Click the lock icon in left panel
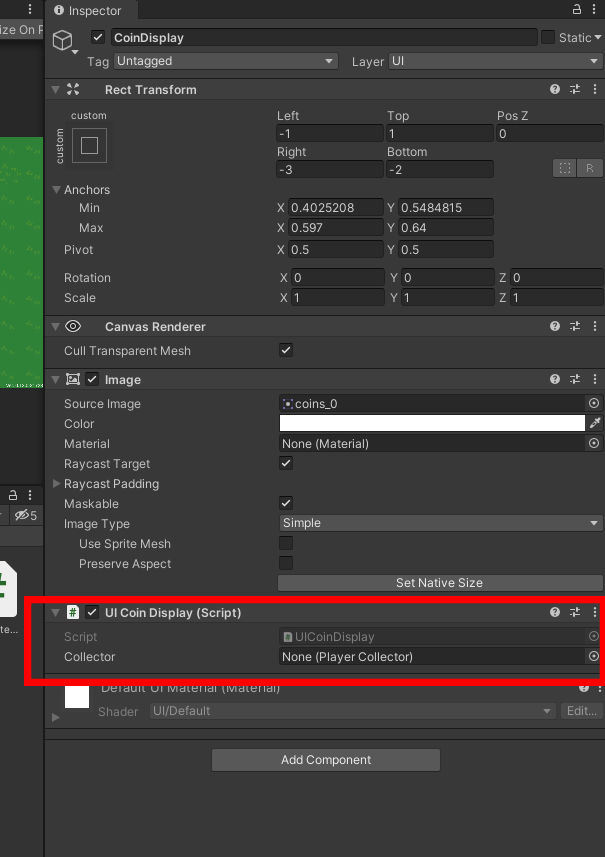Image resolution: width=605 pixels, height=857 pixels. pos(13,495)
